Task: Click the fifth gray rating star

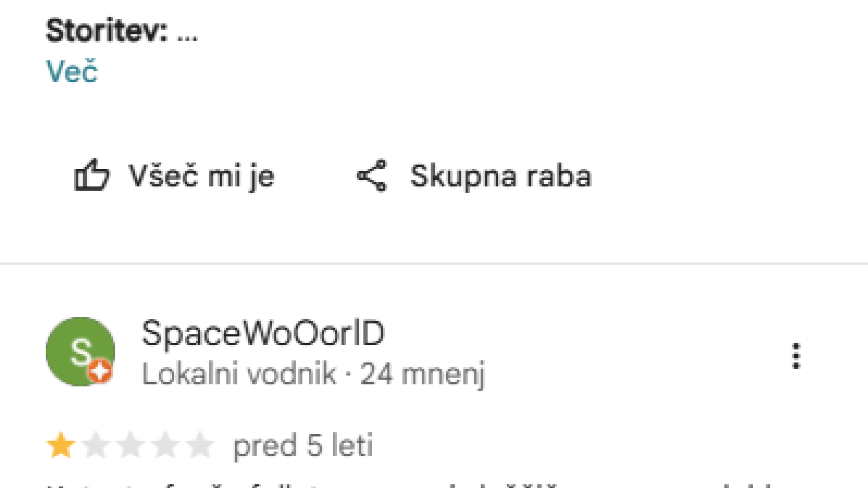Action: (200, 445)
